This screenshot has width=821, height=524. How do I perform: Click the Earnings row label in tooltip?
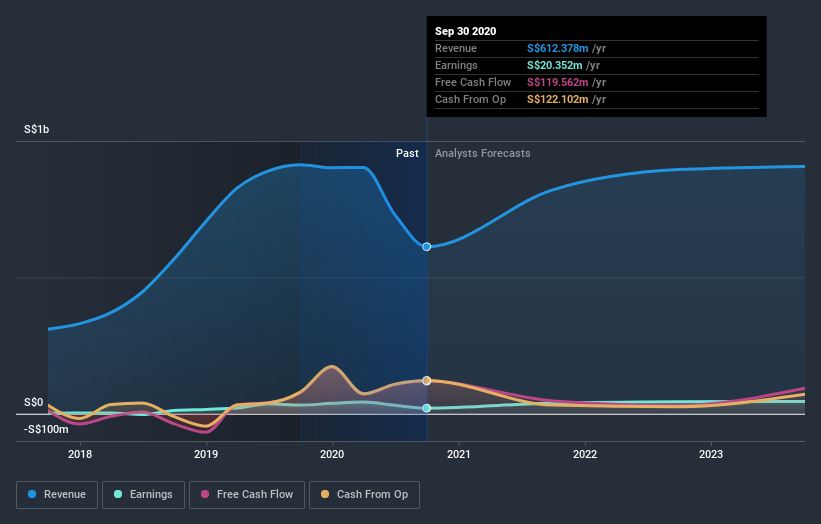[456, 65]
